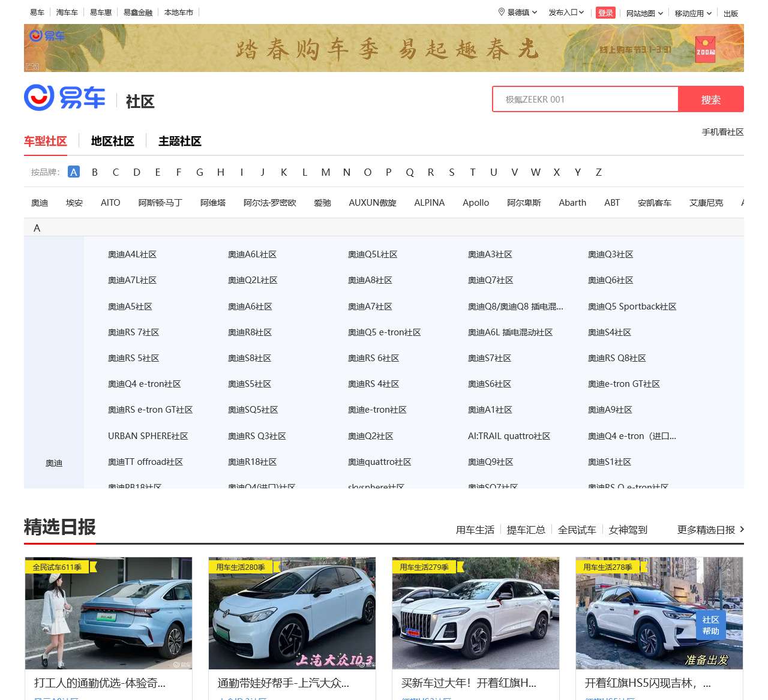Viewport: 768px width, 700px height.
Task: Open 奥迪quattro社区 link
Action: (380, 462)
